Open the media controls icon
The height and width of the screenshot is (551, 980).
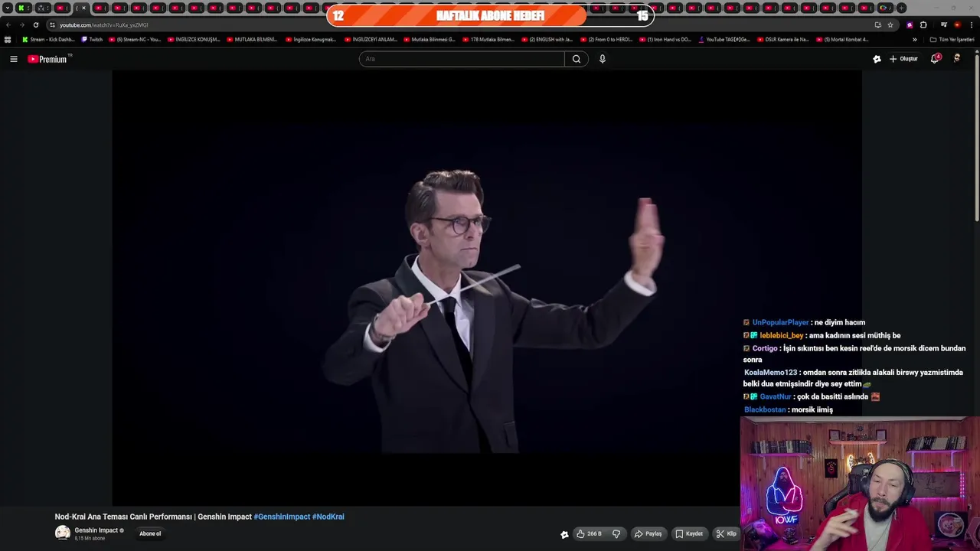click(x=944, y=24)
